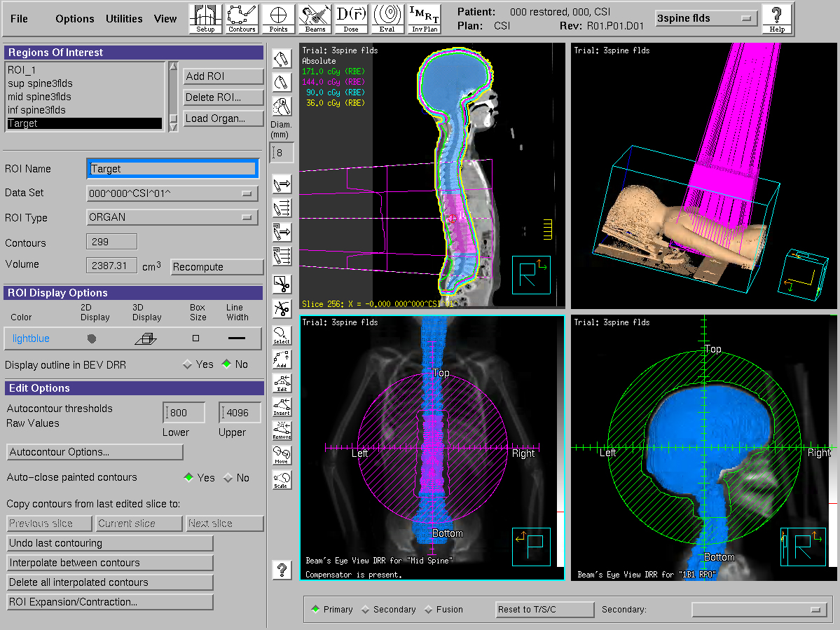Click the Delete ROI... button
The width and height of the screenshot is (840, 630).
tap(223, 97)
